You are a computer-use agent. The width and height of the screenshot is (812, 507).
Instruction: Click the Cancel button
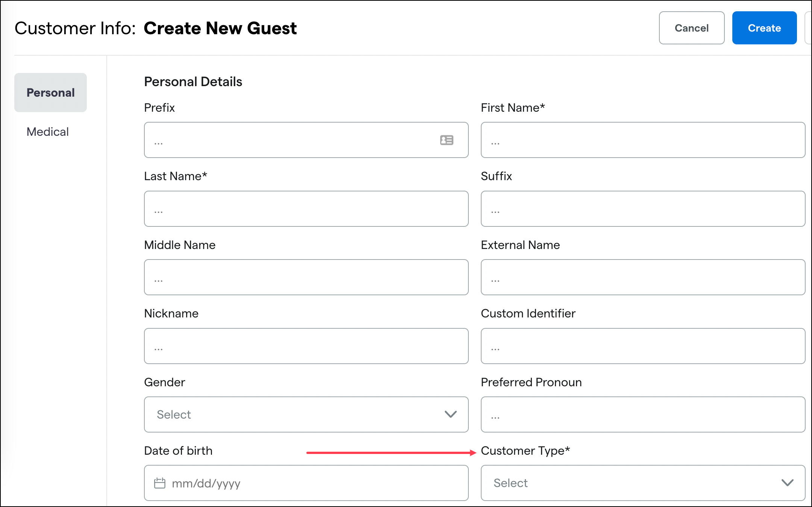click(692, 28)
